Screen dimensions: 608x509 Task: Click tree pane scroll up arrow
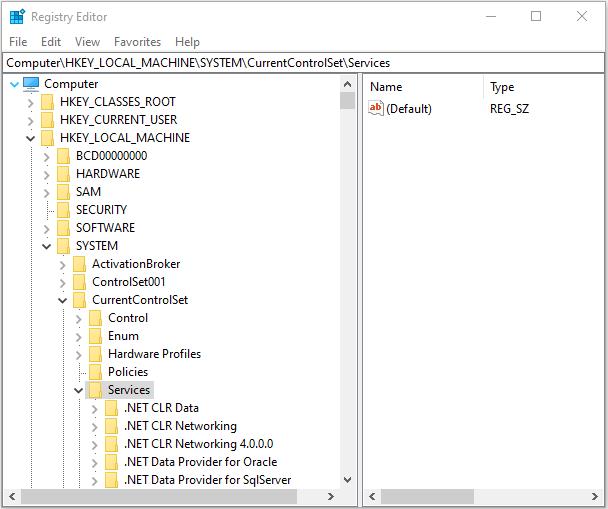(347, 84)
